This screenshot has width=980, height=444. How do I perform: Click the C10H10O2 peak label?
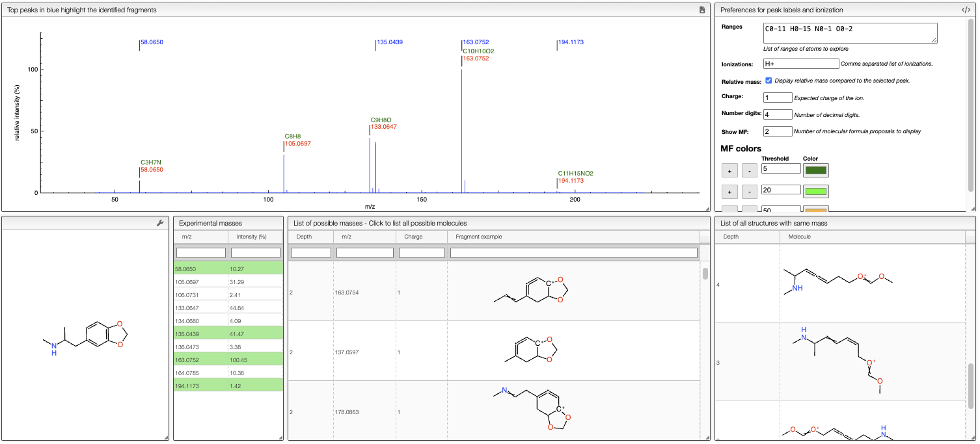click(x=478, y=51)
